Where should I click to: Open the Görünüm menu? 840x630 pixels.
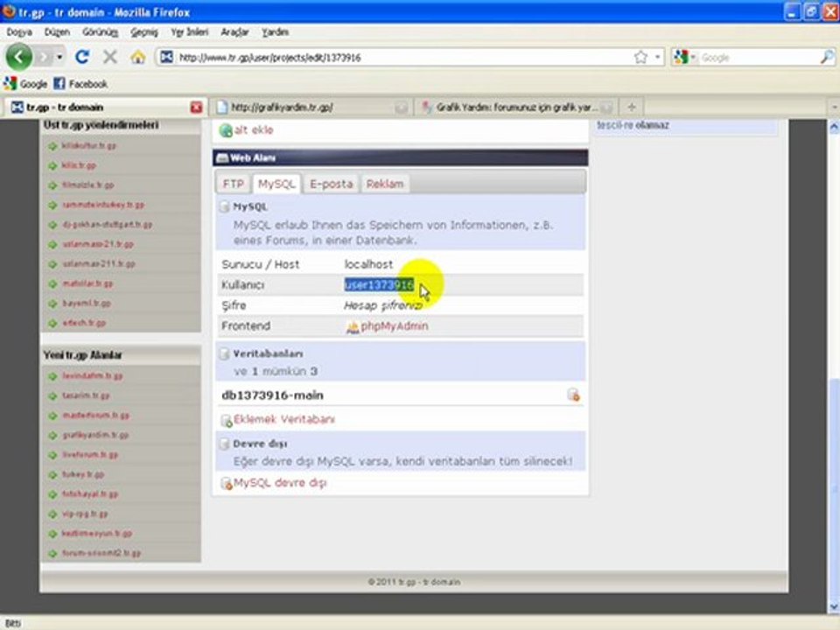(x=100, y=32)
